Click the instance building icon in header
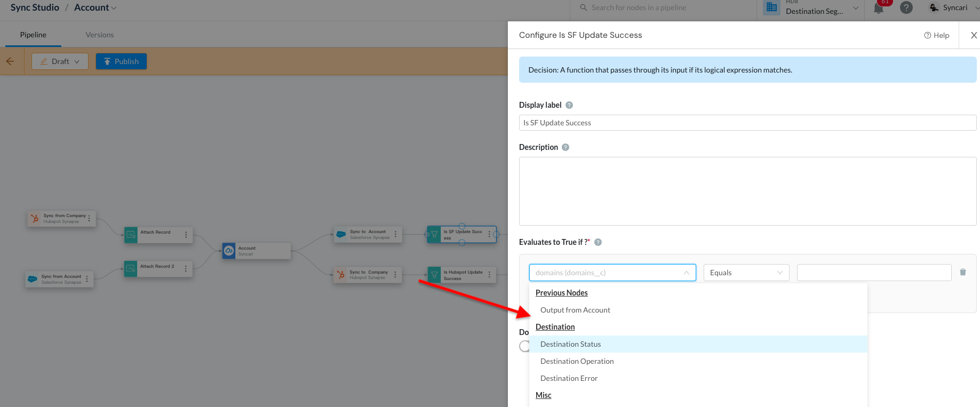The image size is (980, 407). [x=771, y=7]
